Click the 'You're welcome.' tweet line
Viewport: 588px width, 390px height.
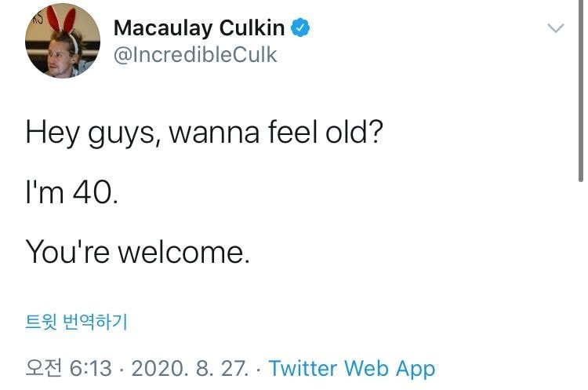[x=137, y=251]
